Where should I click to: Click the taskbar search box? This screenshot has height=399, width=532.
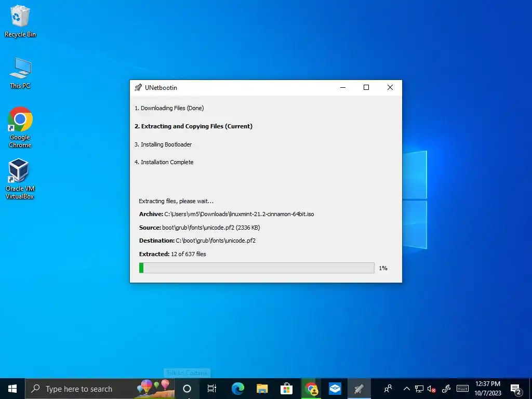coord(100,389)
